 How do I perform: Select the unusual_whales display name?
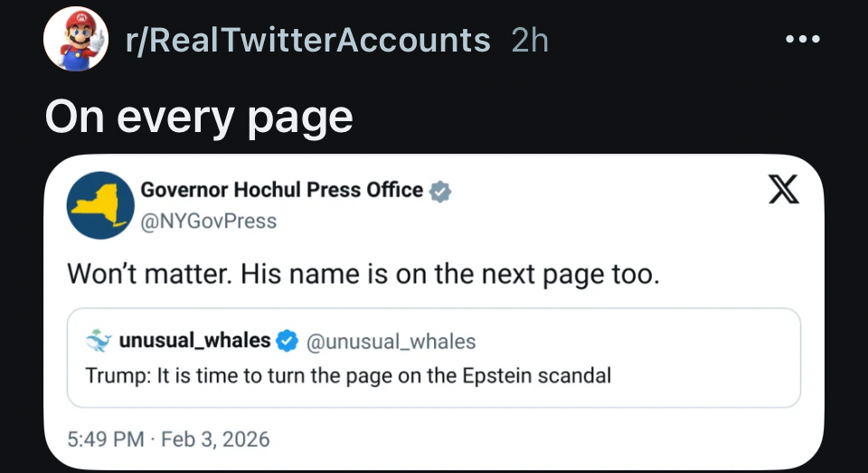point(194,340)
